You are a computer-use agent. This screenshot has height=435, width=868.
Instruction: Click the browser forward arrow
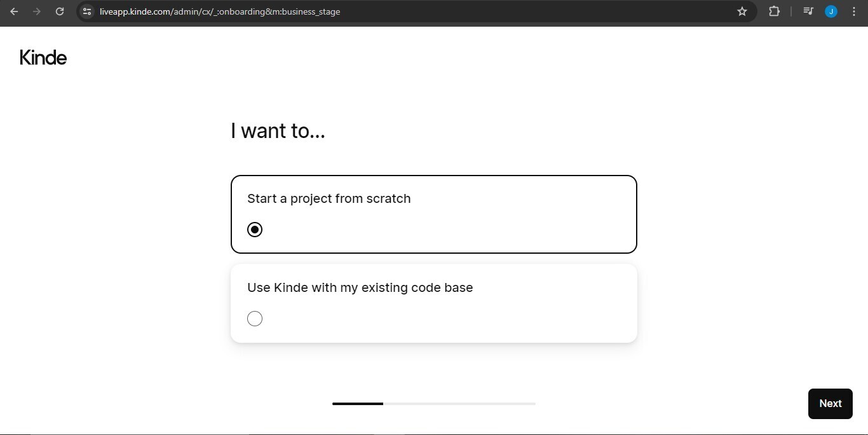[37, 11]
